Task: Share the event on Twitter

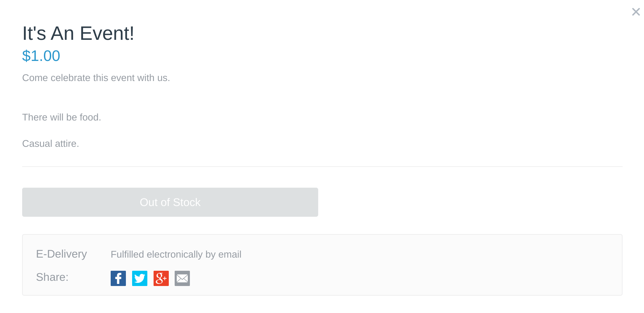Action: pos(139,278)
